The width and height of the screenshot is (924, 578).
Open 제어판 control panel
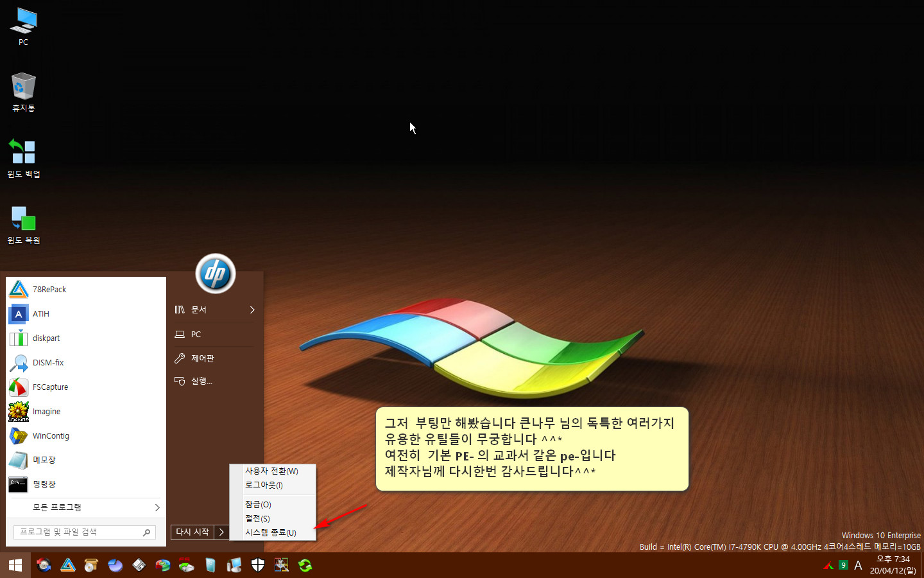216,358
